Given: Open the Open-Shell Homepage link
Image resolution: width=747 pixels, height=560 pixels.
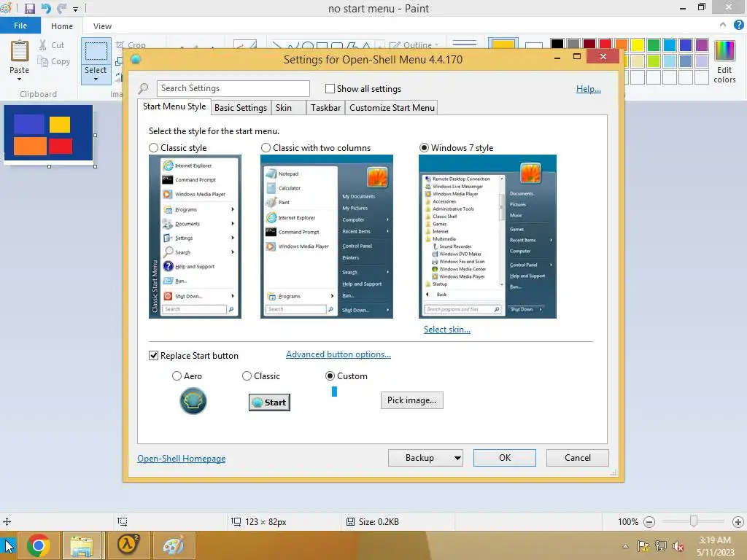Looking at the screenshot, I should tap(181, 459).
